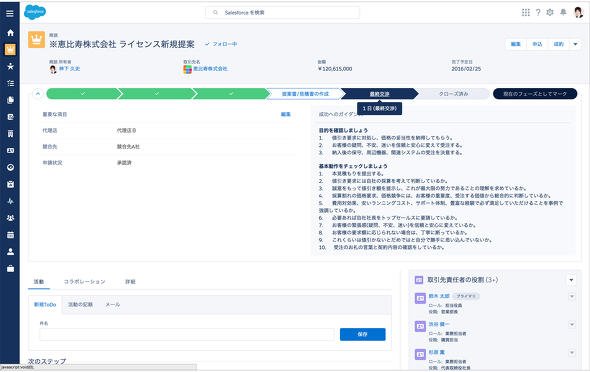Click the 件名 subject input field

[x=187, y=334]
